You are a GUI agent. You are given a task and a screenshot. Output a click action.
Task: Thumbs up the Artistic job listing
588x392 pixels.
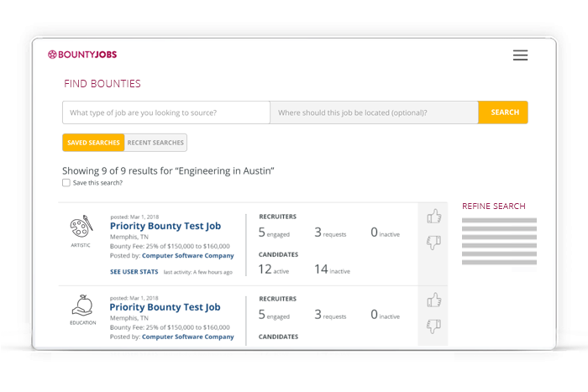(434, 217)
